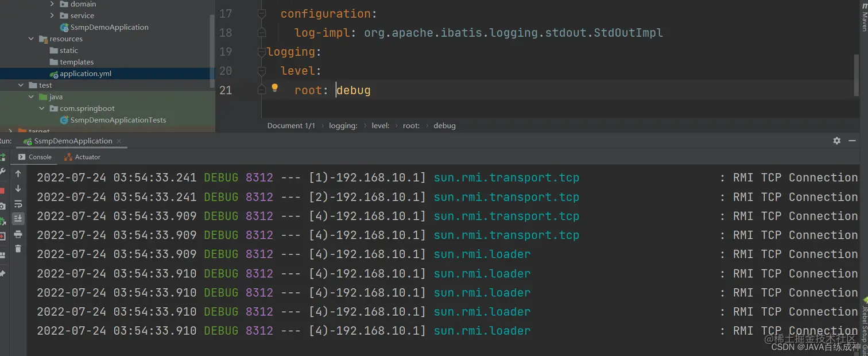The width and height of the screenshot is (868, 356).
Task: Click the print icon in console toolbar
Action: coord(18,234)
